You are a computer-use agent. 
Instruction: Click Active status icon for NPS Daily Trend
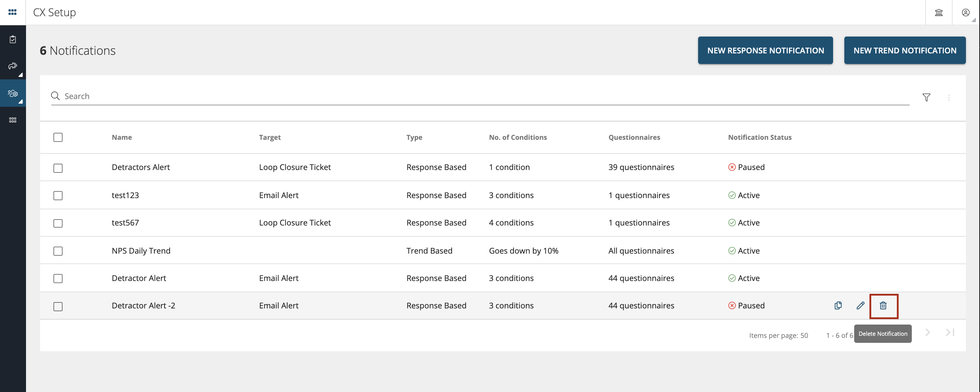(731, 250)
